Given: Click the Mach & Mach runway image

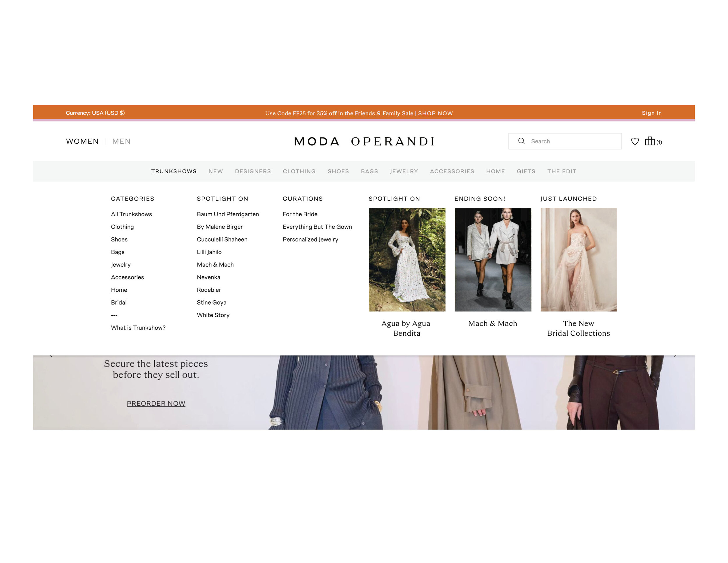Looking at the screenshot, I should [x=493, y=259].
